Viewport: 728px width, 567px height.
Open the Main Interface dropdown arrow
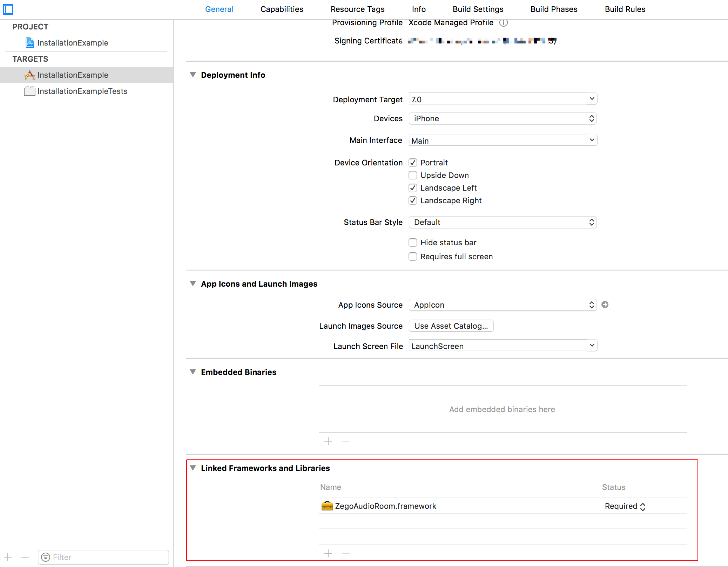(592, 140)
